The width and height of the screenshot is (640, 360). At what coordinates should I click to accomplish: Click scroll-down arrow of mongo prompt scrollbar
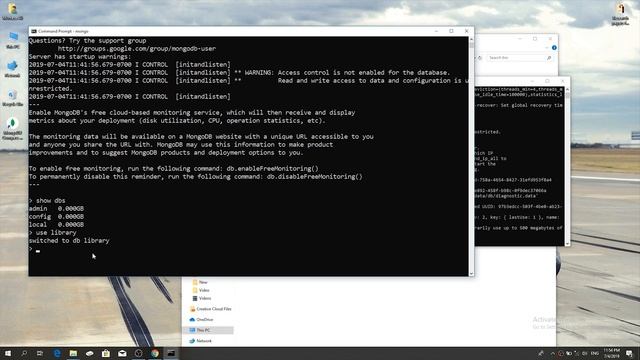(471, 274)
